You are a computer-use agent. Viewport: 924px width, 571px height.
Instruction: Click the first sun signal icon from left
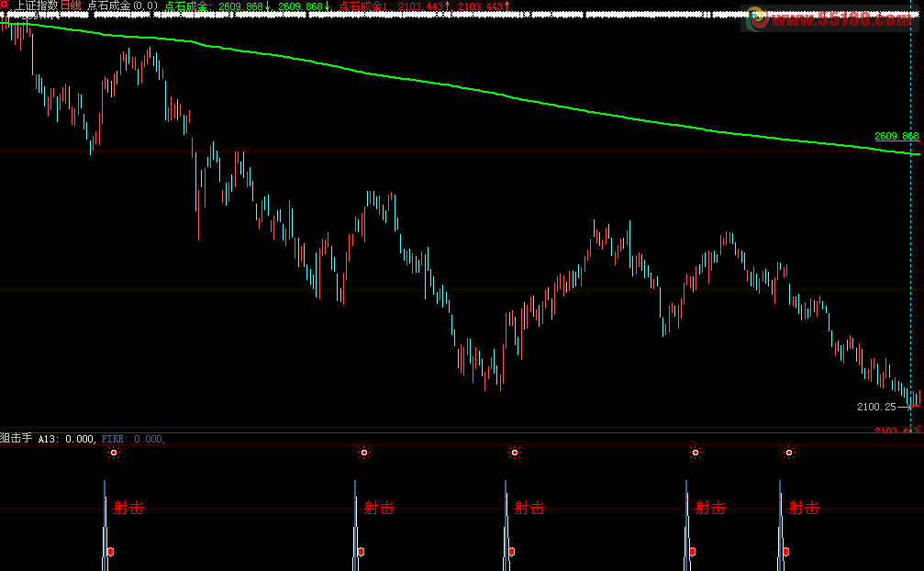pos(114,453)
